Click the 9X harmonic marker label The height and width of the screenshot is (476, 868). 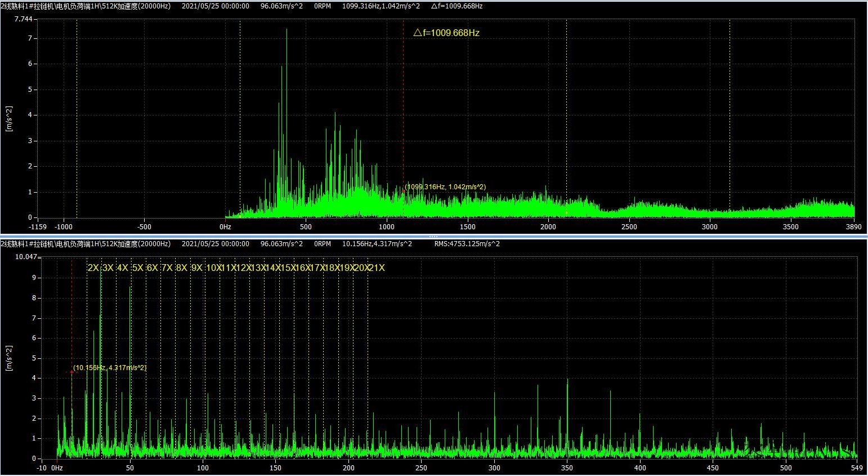[x=196, y=268]
